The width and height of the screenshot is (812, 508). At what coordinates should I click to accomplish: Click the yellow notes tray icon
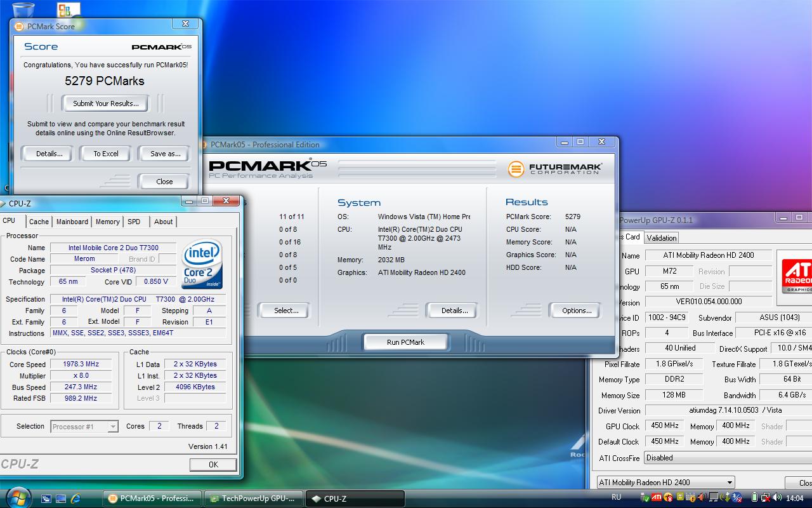[680, 497]
